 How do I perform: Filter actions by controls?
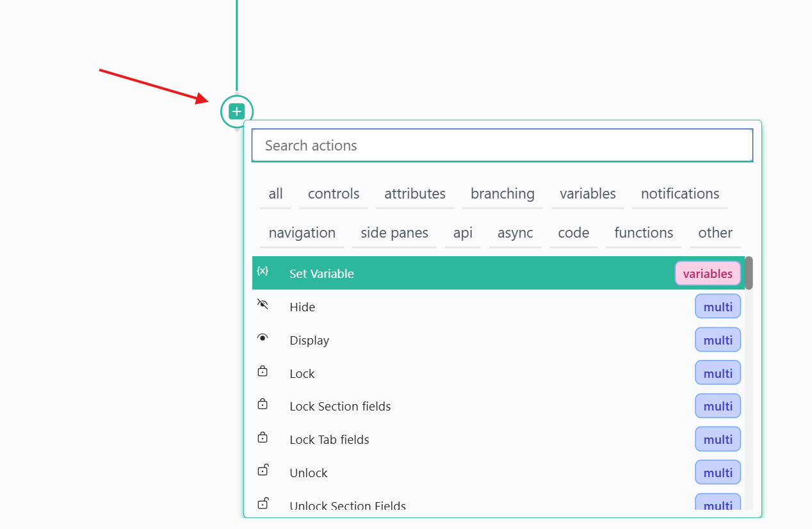(x=334, y=194)
